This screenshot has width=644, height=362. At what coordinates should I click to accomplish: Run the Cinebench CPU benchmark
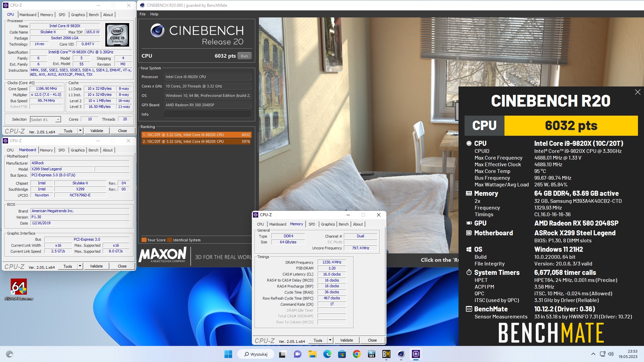pos(245,56)
